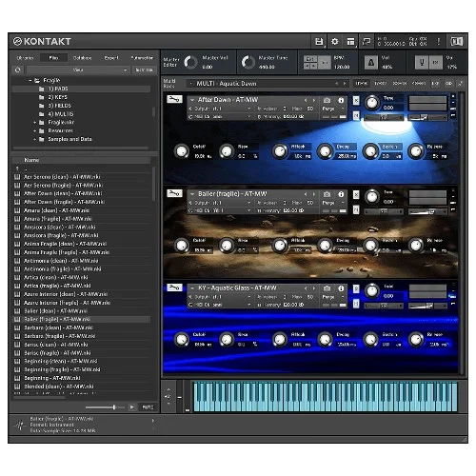
Task: Click the Cutoff knob on After Dawn
Action: [x=182, y=151]
